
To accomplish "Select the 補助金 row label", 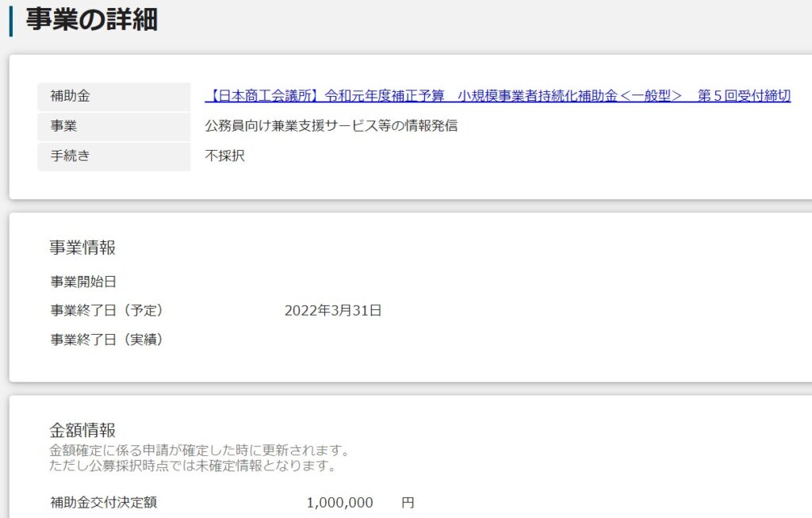I will (114, 96).
